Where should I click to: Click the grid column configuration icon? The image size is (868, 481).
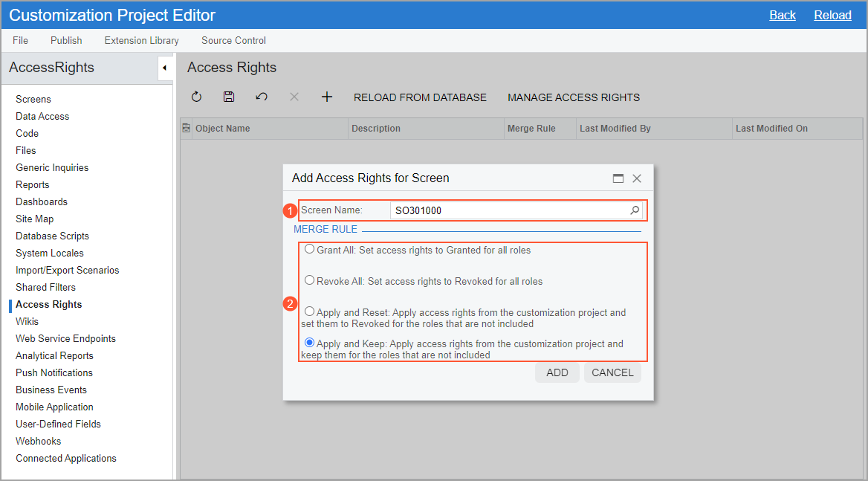[186, 129]
